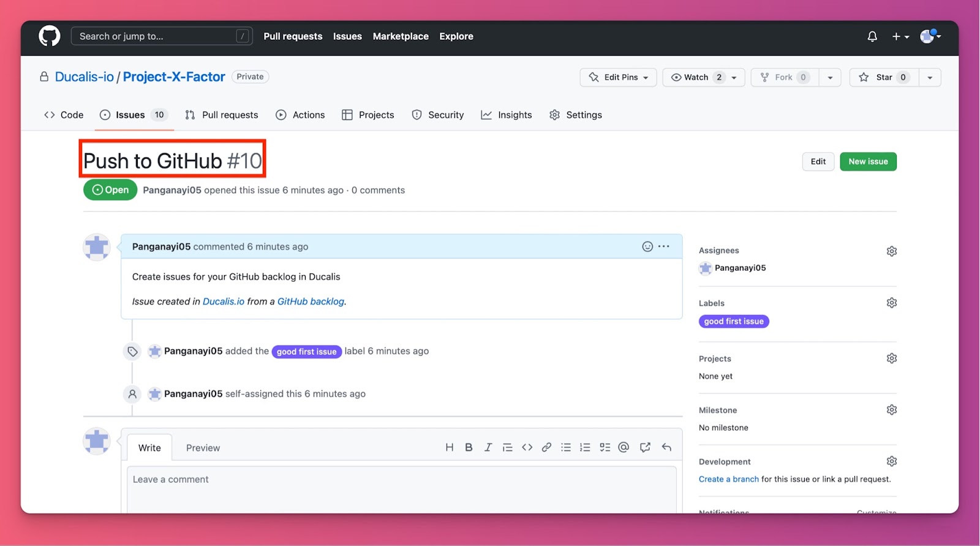Click the Edit issue title button
The height and width of the screenshot is (546, 980).
tap(818, 161)
